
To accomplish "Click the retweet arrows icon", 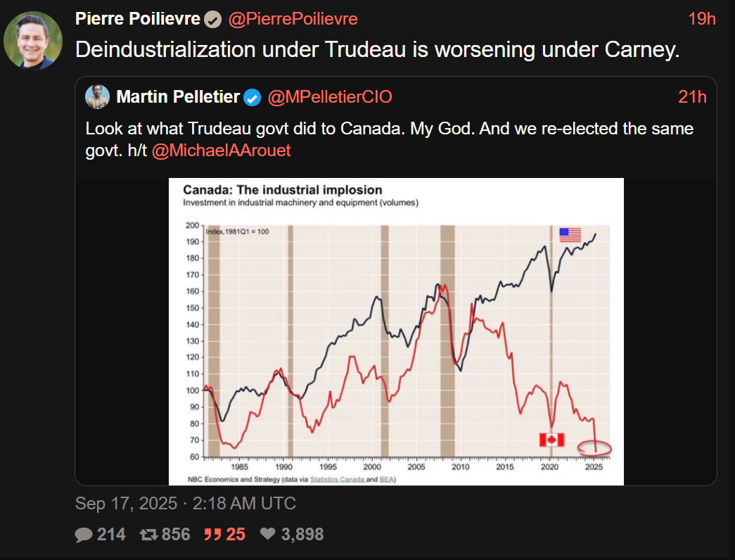I will (x=148, y=535).
